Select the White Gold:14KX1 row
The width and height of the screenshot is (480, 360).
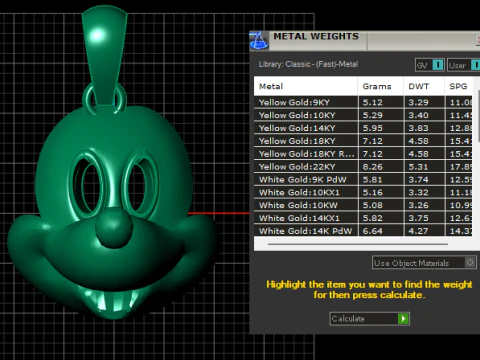(363, 218)
